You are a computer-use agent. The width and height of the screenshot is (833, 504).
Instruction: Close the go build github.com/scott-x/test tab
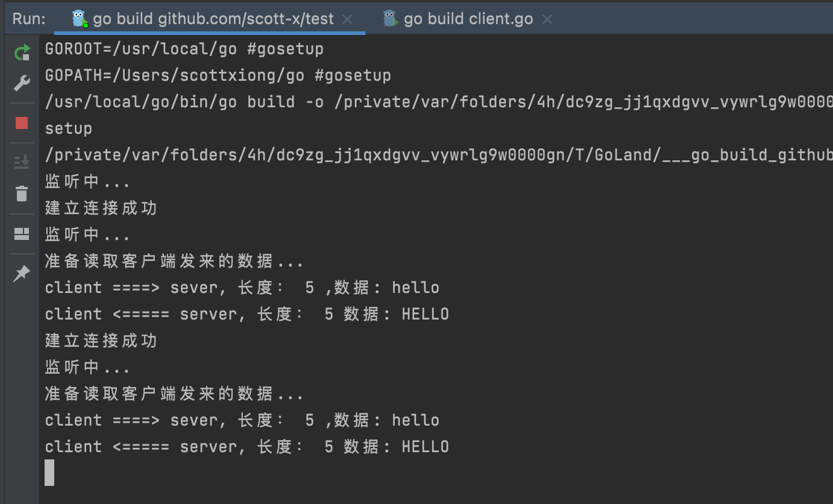click(x=347, y=19)
